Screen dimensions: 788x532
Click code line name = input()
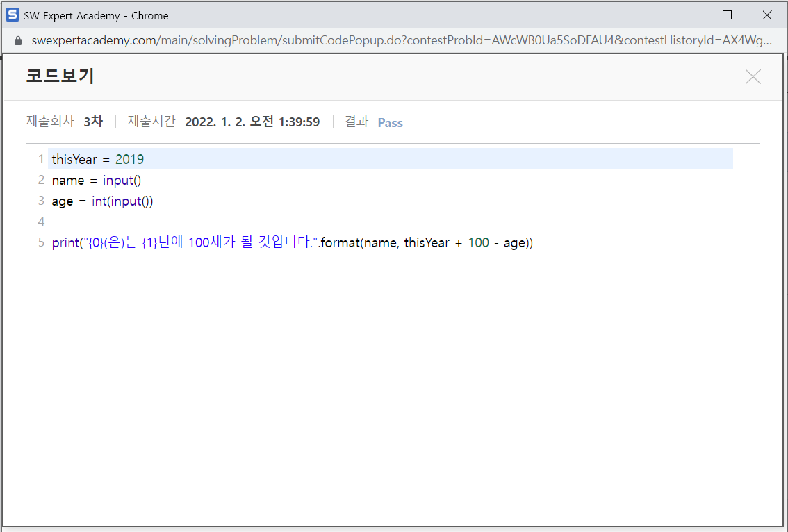tap(97, 181)
